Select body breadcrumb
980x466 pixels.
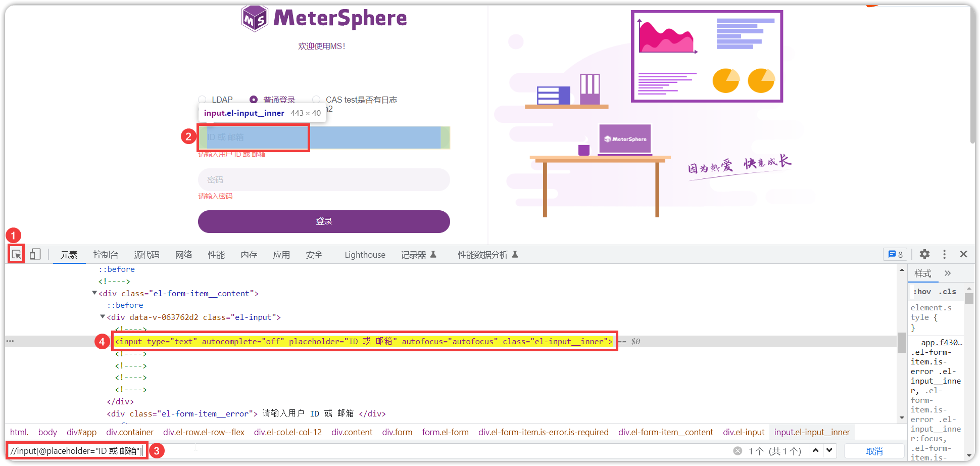(x=47, y=432)
